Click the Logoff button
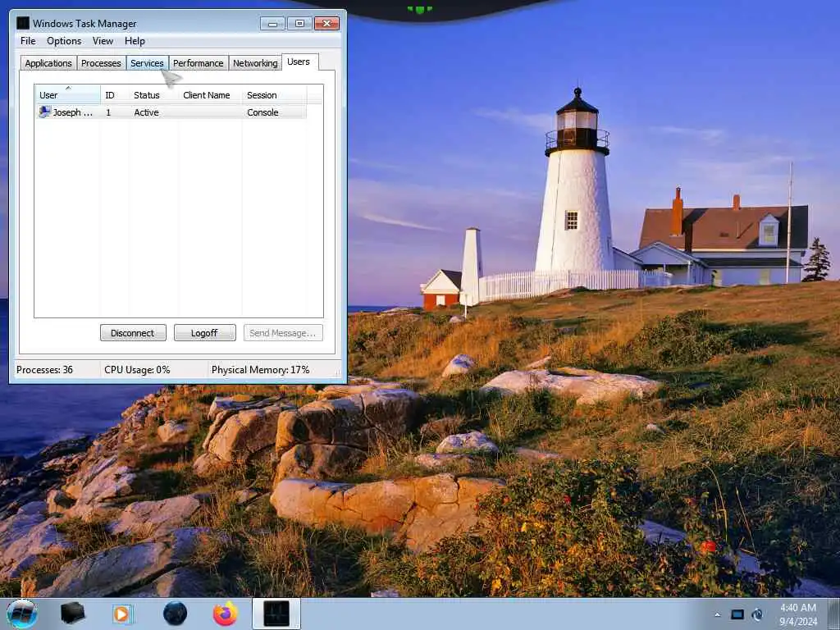 pyautogui.click(x=204, y=333)
